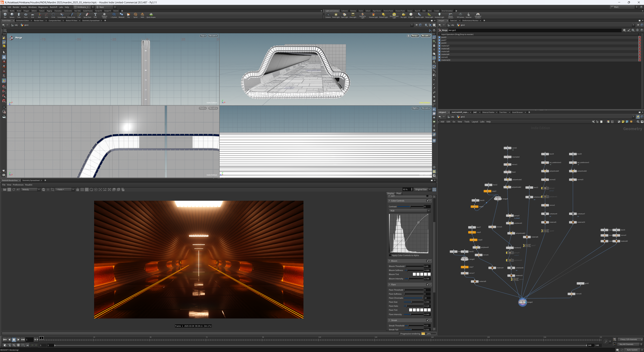Adjust the Bloom Intensity slider

[x=414, y=279]
